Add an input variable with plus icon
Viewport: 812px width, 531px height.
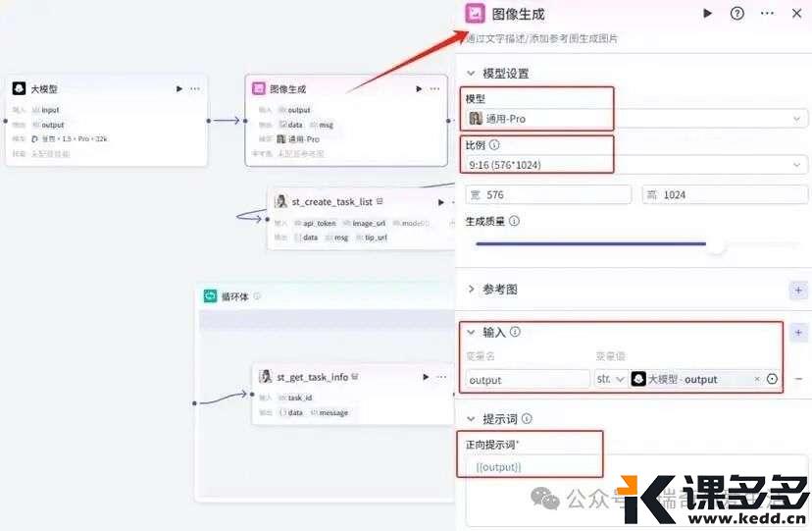[798, 333]
